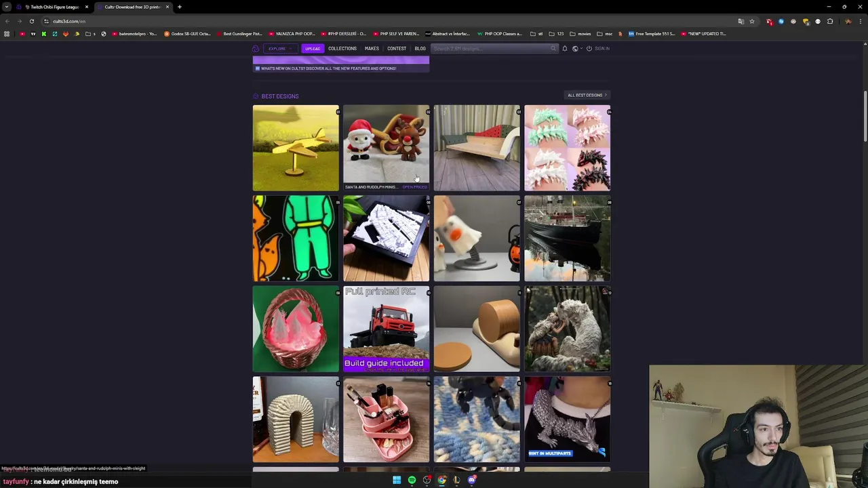This screenshot has height=488, width=868.
Task: Open the movies bookmarks folder
Action: coord(580,34)
